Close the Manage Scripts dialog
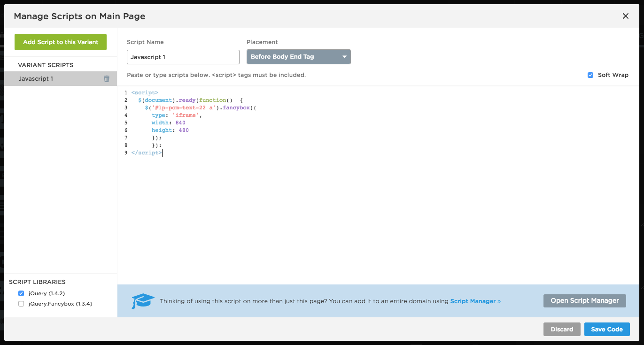The width and height of the screenshot is (644, 345). [x=626, y=16]
